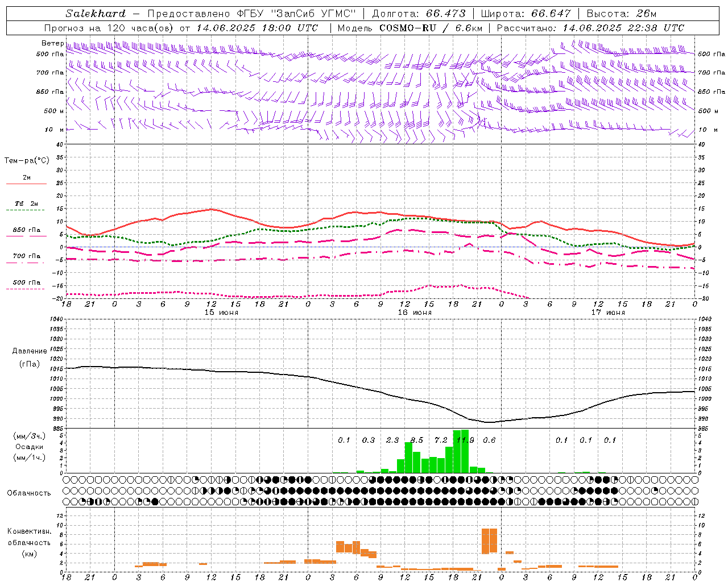Select the 'Давление' pressure panel label
This screenshot has width=728, height=582.
(x=30, y=351)
